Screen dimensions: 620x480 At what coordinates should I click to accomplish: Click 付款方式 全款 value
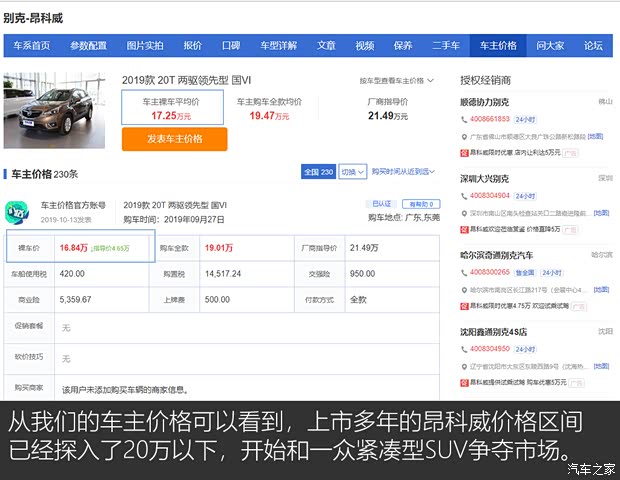click(x=358, y=300)
